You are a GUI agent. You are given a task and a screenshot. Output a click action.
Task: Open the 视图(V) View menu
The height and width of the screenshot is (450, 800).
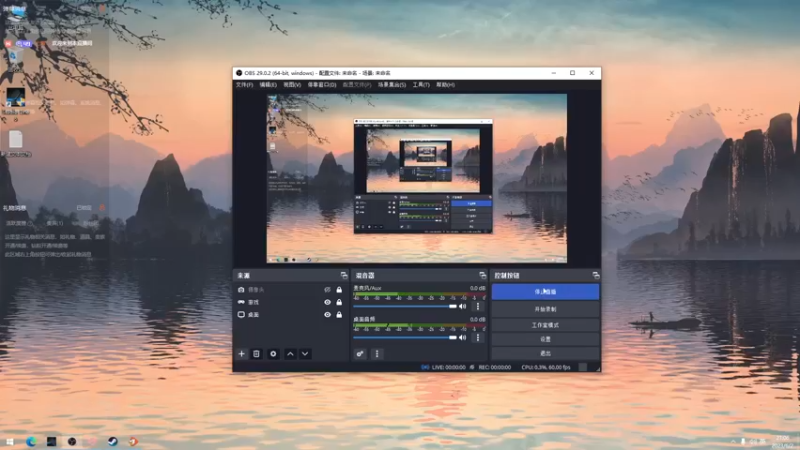pos(292,85)
